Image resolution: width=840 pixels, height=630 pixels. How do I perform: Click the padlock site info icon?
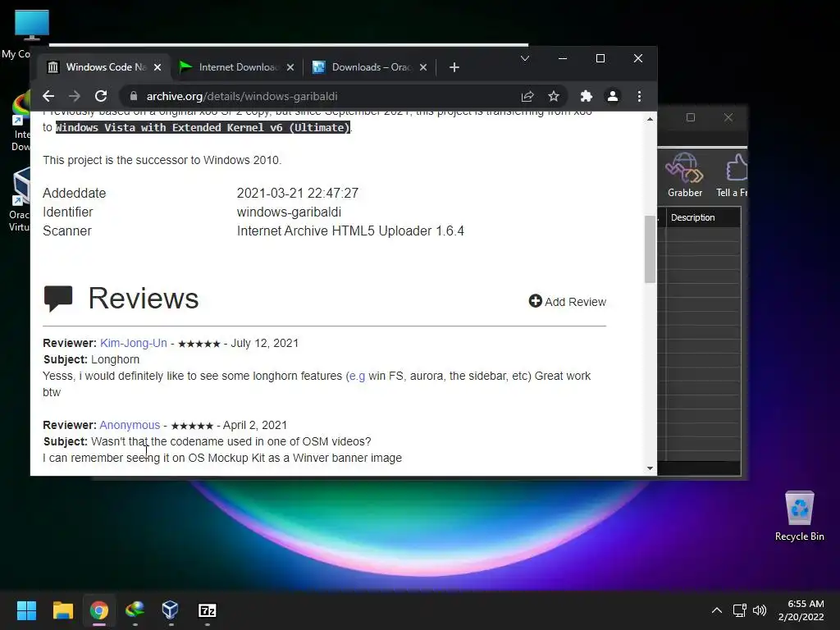(x=134, y=97)
